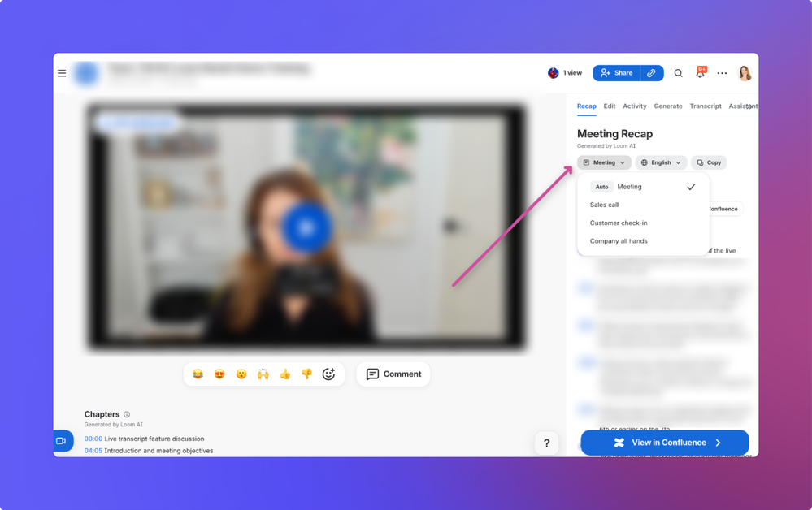Copy the video link with chain icon
Screen dimensions: 812x510
coord(651,73)
